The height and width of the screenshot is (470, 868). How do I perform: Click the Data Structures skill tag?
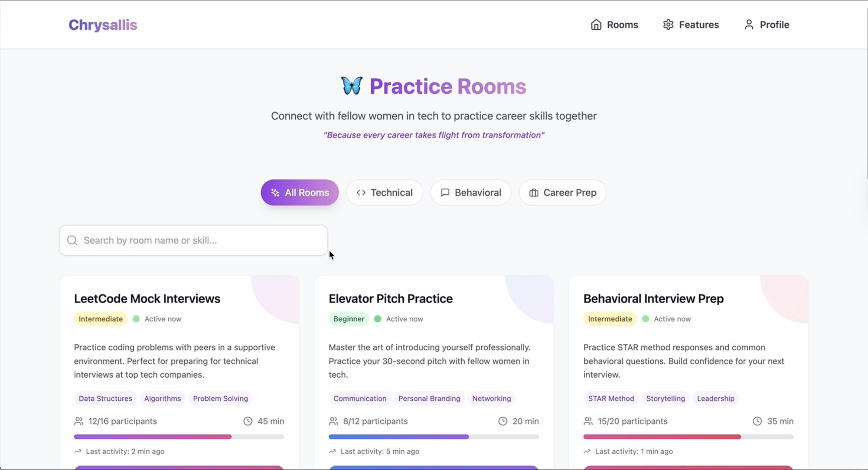click(106, 398)
